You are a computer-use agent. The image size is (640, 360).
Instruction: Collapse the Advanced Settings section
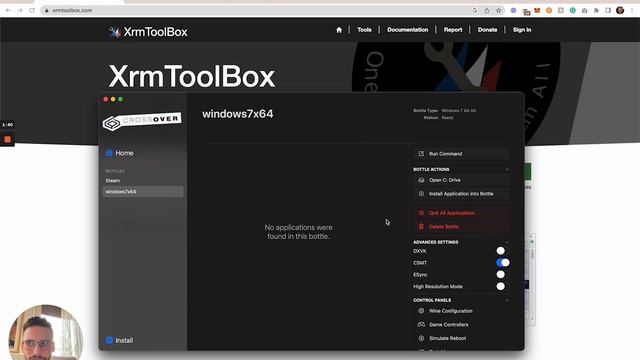click(x=507, y=242)
